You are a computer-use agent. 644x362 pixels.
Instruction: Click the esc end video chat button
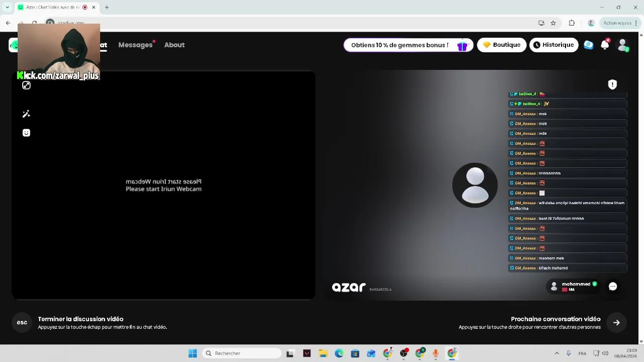coord(22,322)
